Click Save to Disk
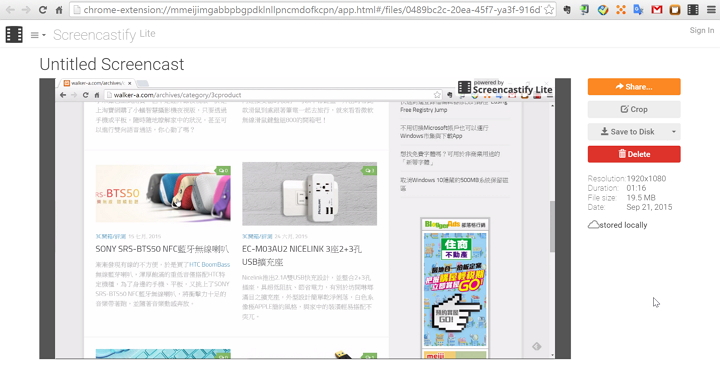The image size is (720, 382). [628, 132]
